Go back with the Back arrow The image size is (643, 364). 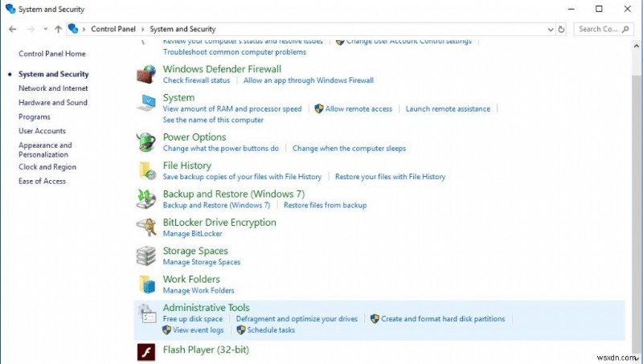point(12,29)
